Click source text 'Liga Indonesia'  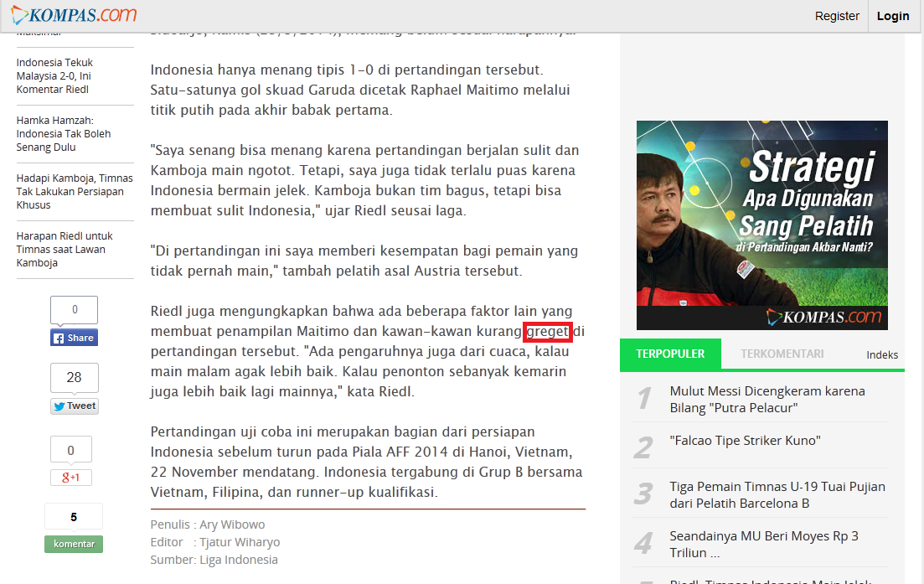[239, 560]
